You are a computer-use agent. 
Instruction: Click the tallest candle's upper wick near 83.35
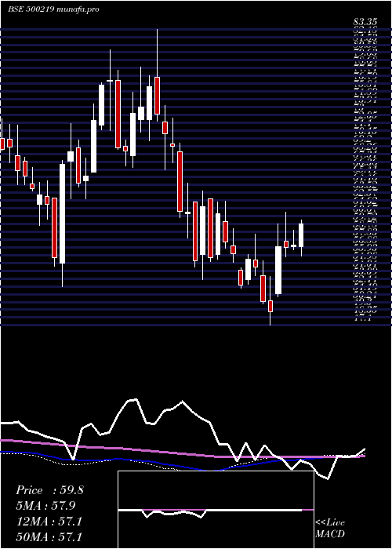click(157, 53)
